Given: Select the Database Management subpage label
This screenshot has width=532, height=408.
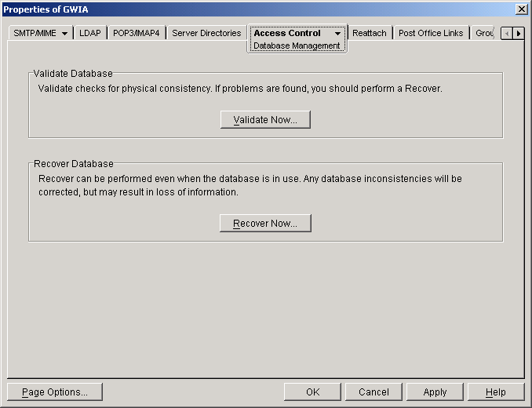Looking at the screenshot, I should [297, 46].
